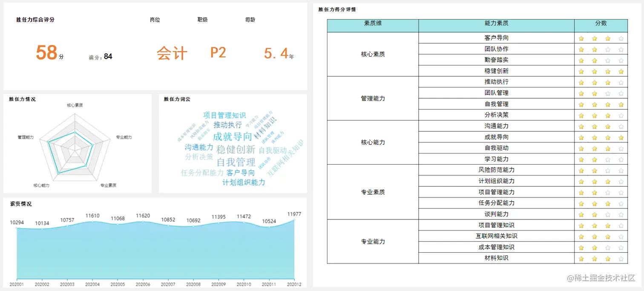Click the only empty star in 客户导向 row

pos(621,38)
